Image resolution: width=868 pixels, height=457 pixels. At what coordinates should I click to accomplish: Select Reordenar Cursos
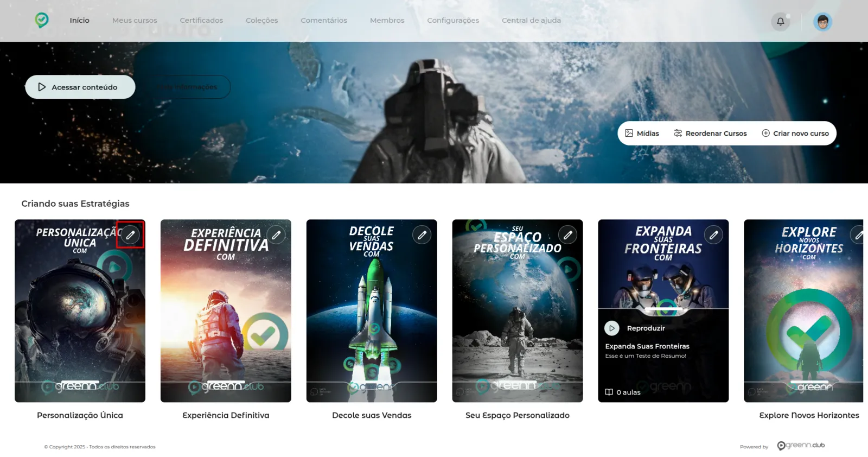point(710,134)
